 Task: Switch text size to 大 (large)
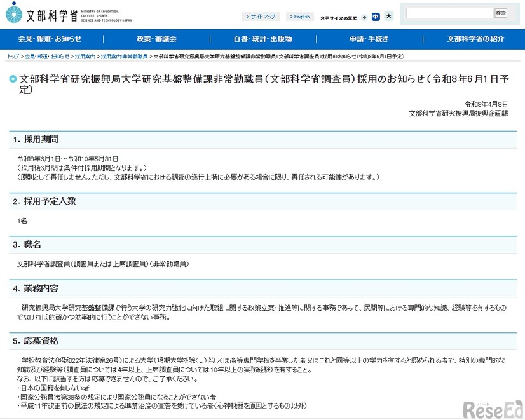click(x=389, y=17)
